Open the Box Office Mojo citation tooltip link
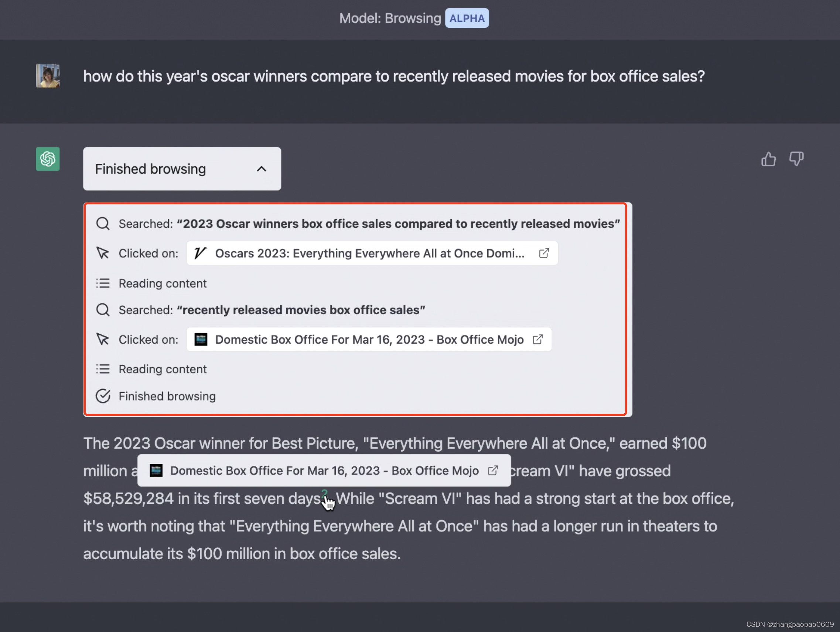Screen dimensions: 840x632 (x=324, y=470)
